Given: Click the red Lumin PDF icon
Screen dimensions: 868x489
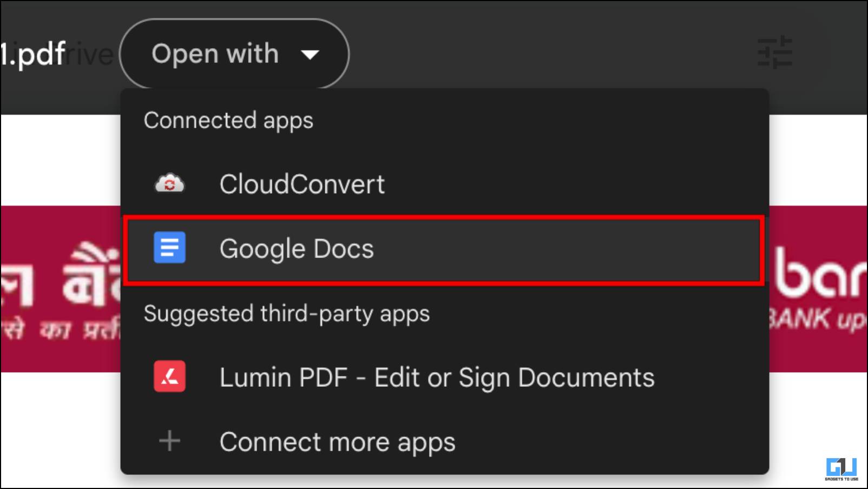Looking at the screenshot, I should 169,376.
